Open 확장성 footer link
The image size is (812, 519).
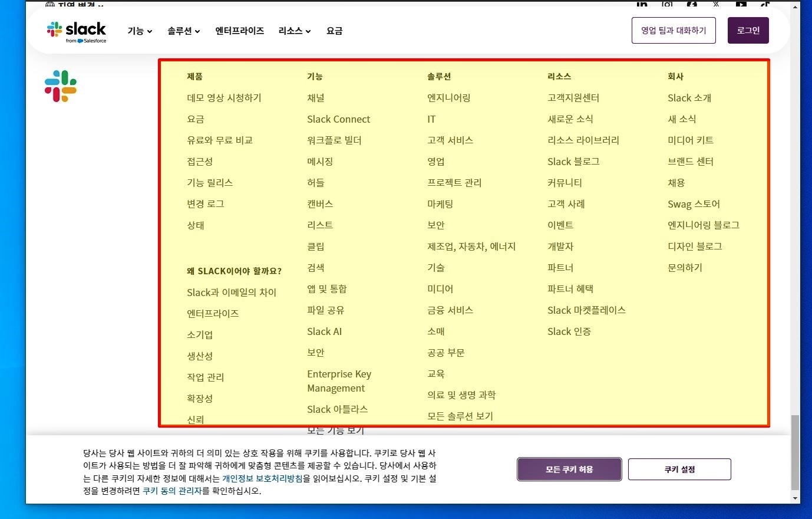200,399
